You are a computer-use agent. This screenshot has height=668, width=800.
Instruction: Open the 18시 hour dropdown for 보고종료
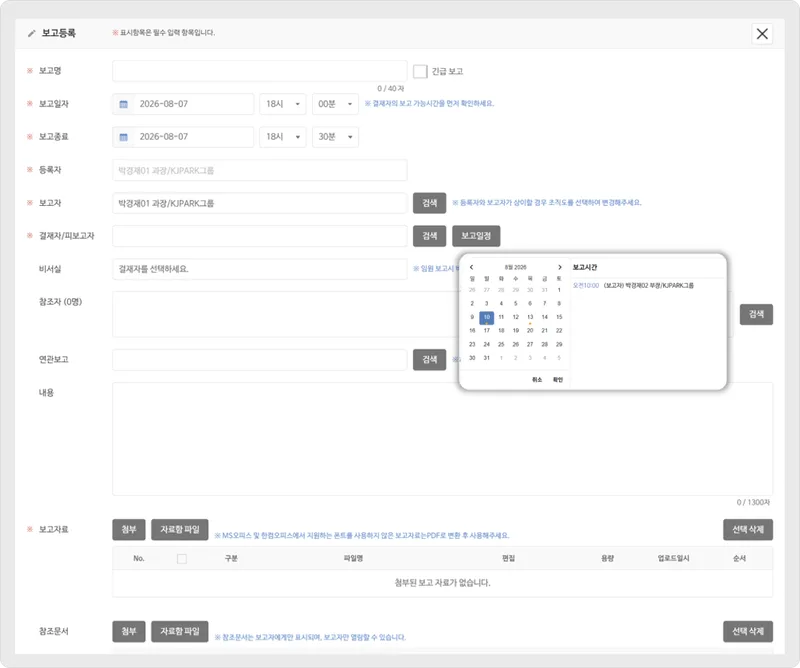(x=283, y=137)
